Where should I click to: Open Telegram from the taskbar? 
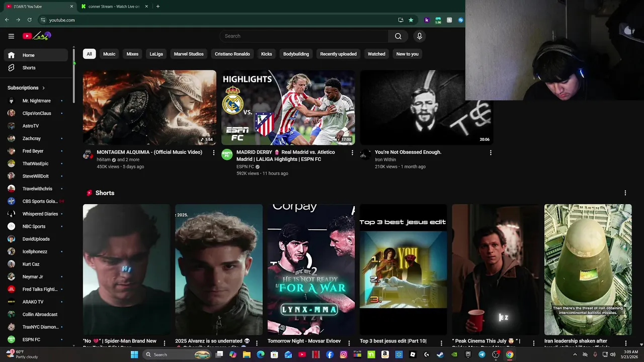[x=481, y=354]
